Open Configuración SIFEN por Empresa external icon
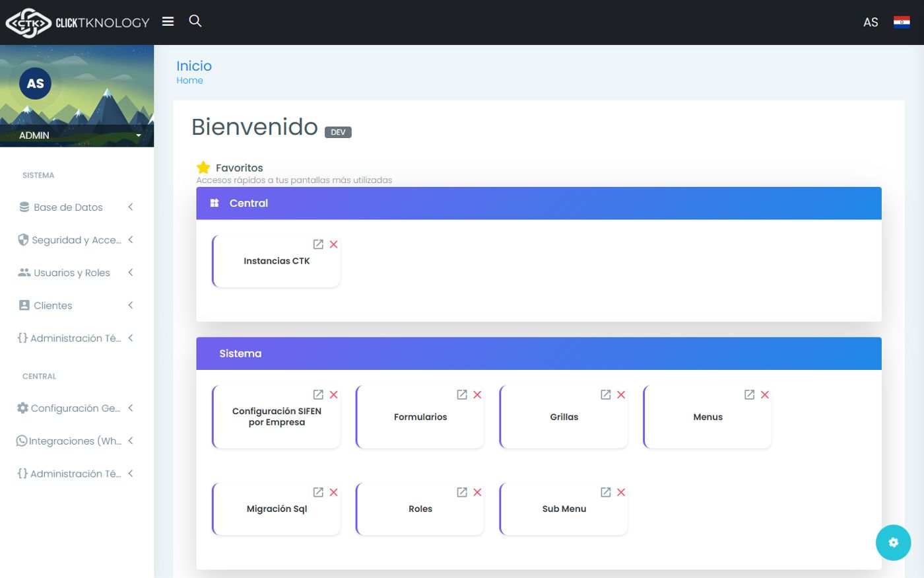Screen dimensions: 924x578 tap(318, 394)
